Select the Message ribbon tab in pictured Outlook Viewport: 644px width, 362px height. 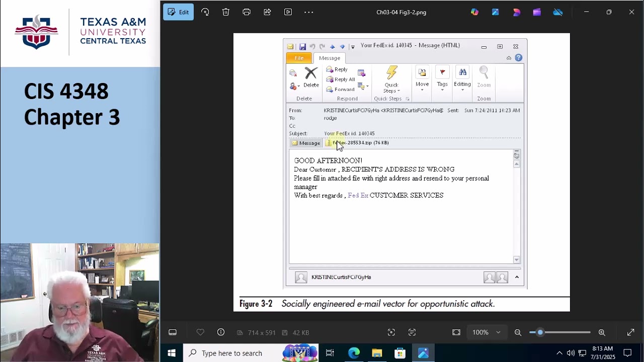(330, 58)
